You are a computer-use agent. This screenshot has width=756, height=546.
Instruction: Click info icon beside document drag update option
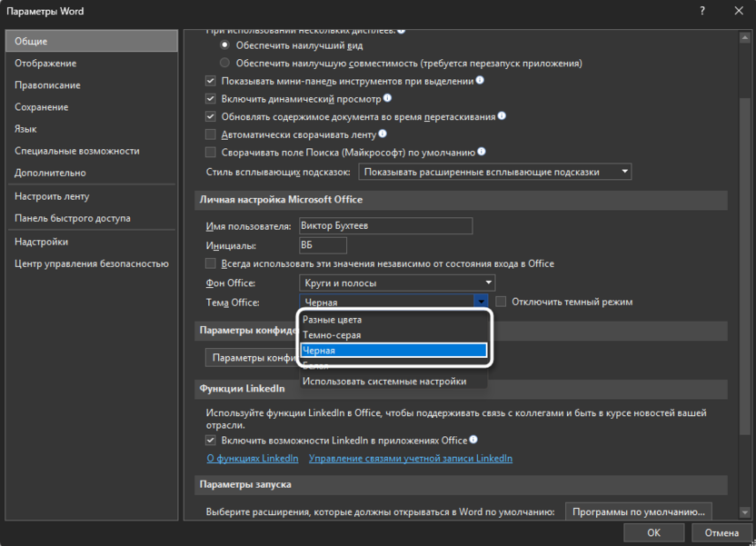coord(501,116)
